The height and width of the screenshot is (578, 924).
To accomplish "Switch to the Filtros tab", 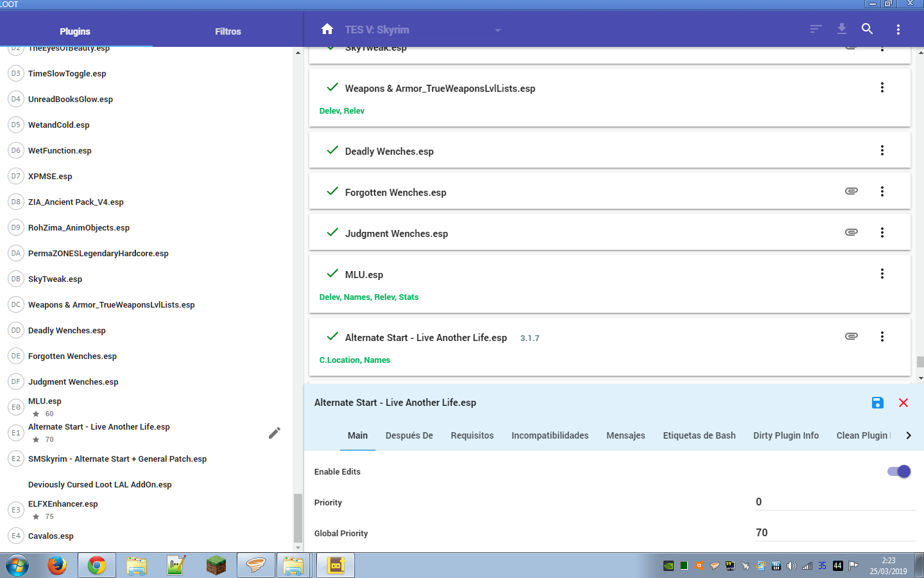I will [x=228, y=31].
